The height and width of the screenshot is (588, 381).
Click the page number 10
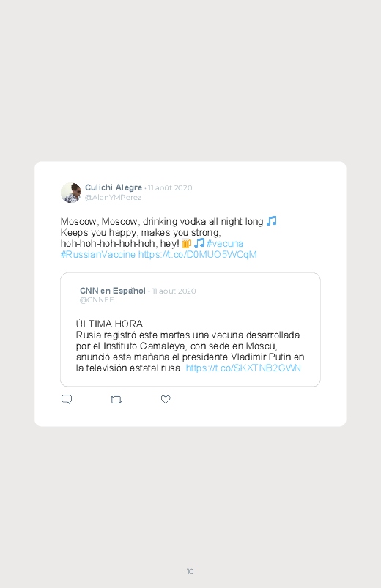(x=190, y=571)
